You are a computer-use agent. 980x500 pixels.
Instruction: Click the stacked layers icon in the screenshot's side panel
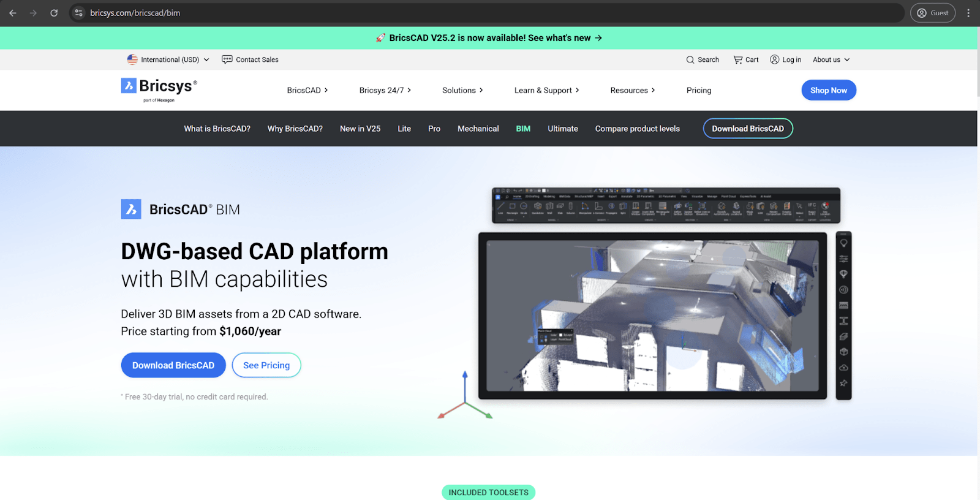843,336
